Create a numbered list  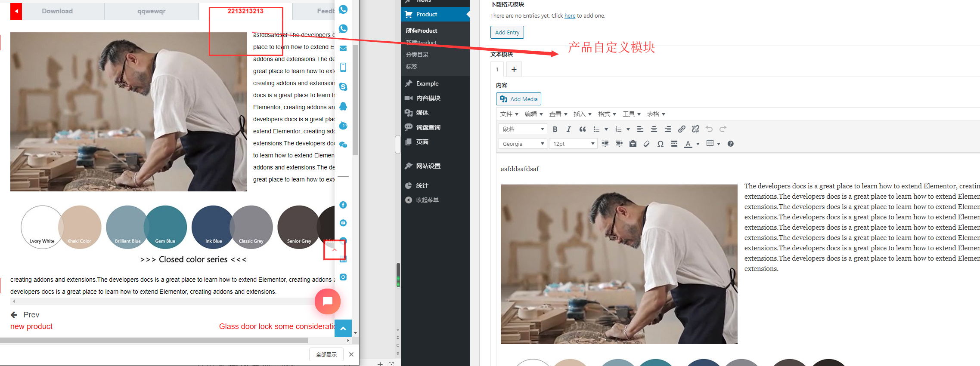pos(618,129)
